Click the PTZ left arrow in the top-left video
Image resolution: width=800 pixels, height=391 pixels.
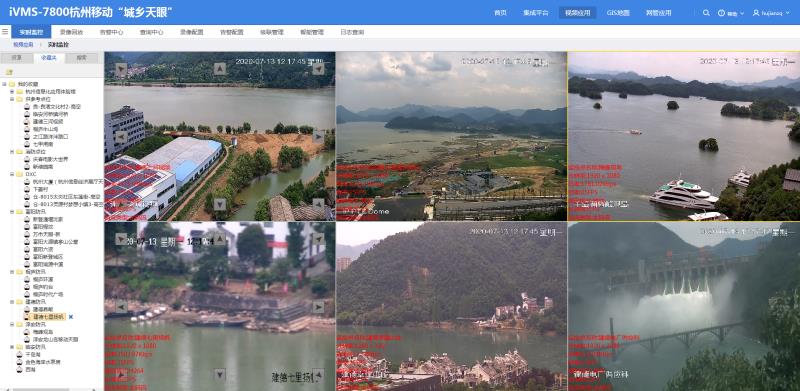pyautogui.click(x=121, y=137)
